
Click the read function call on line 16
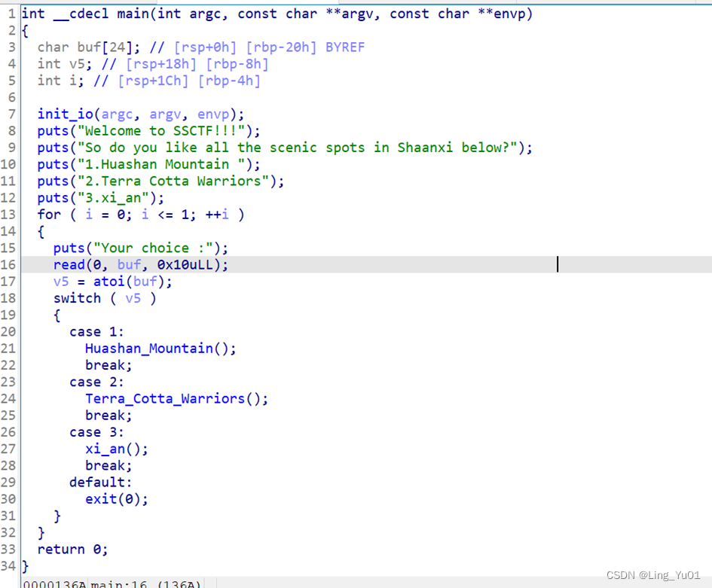[x=69, y=265]
